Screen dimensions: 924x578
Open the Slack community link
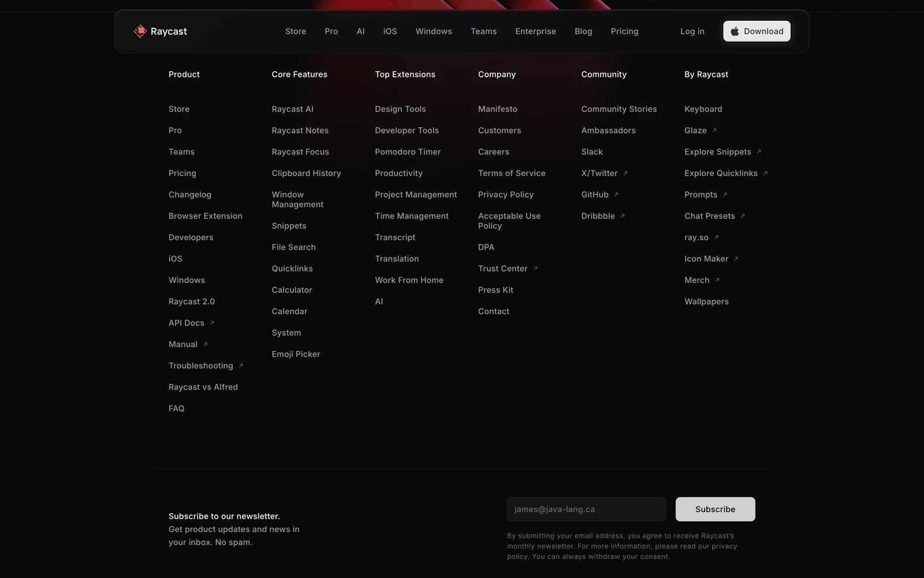pyautogui.click(x=592, y=152)
